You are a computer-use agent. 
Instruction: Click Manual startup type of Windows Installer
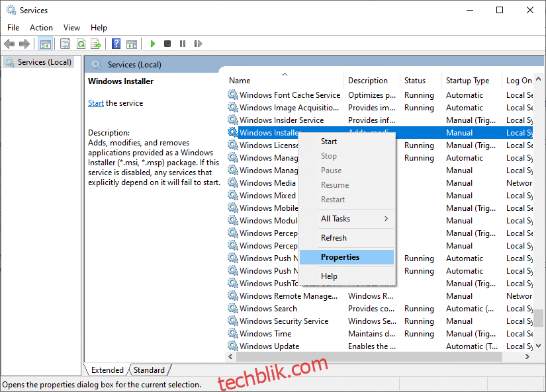[x=459, y=132]
